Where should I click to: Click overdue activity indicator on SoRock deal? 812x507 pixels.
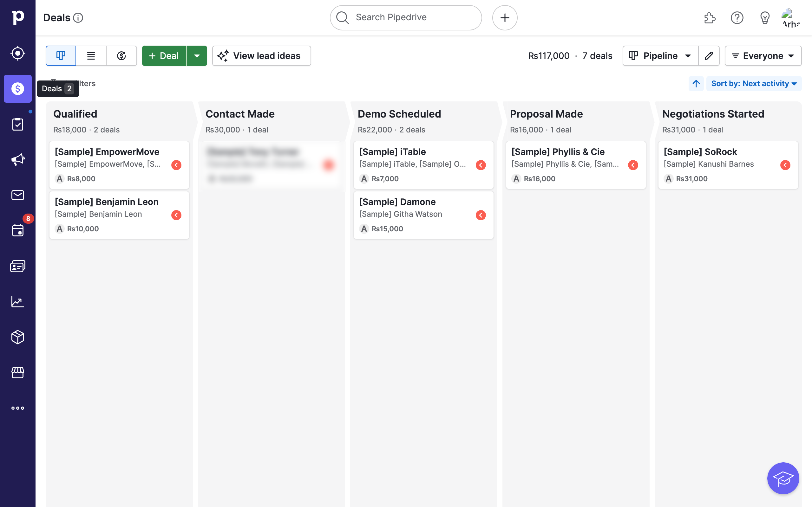[785, 165]
